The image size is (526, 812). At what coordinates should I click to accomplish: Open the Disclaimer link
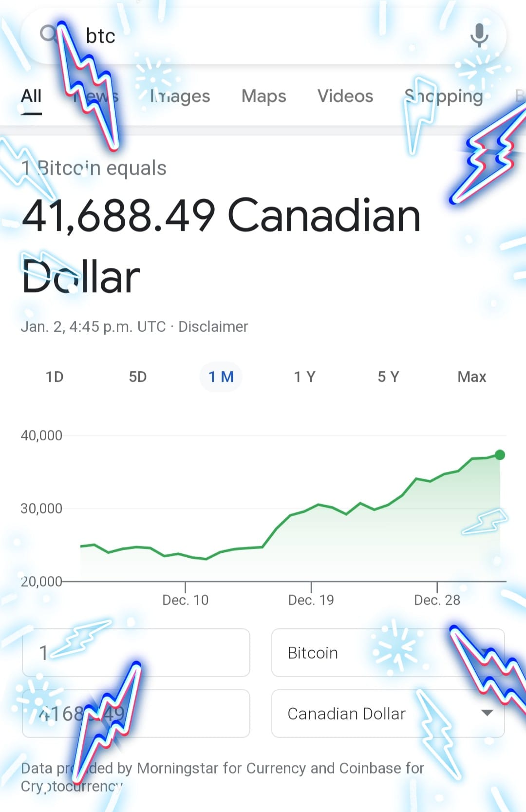(213, 326)
